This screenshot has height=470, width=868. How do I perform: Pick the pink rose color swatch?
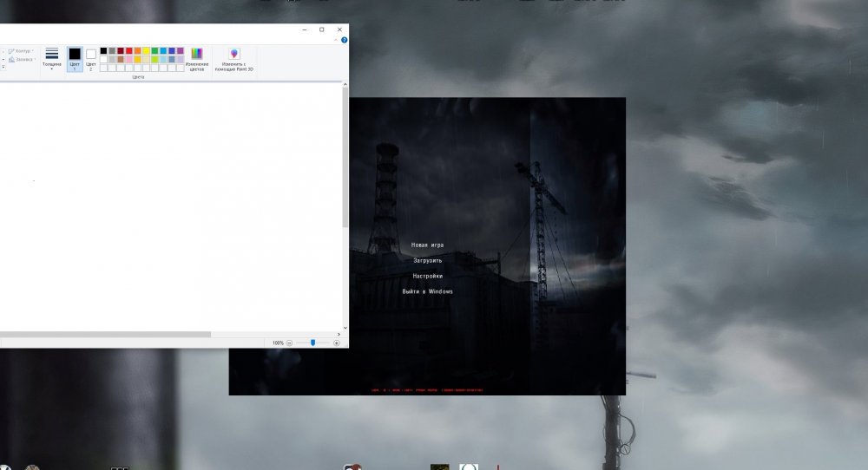pos(129,59)
